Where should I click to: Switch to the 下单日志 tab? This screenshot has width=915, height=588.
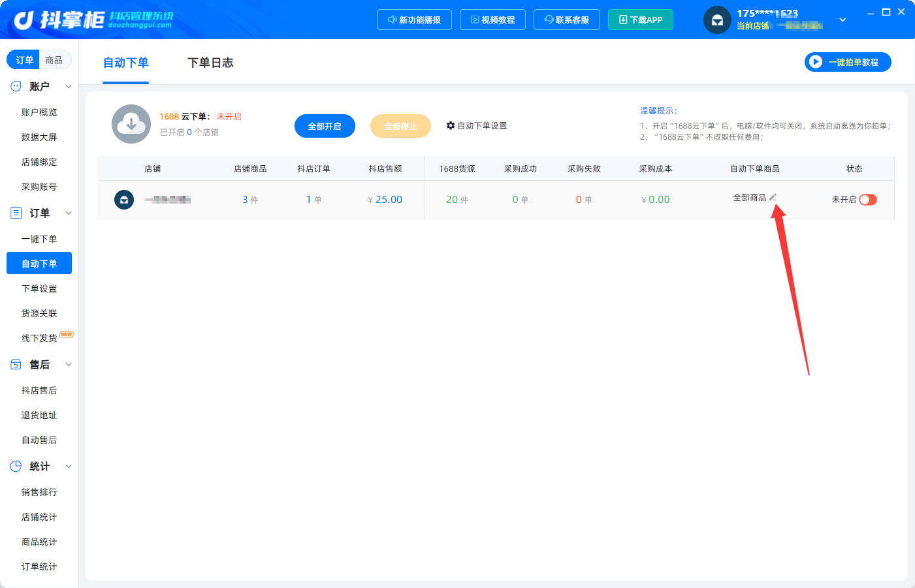[210, 63]
